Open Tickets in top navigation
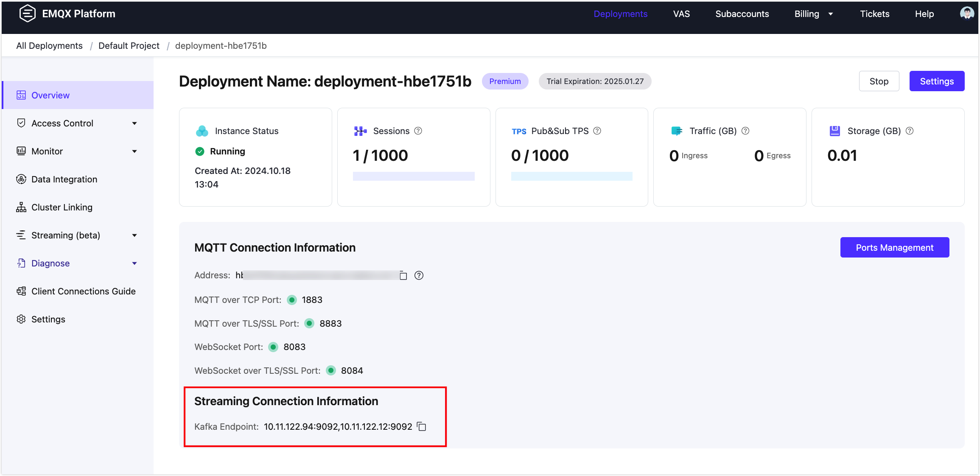Image resolution: width=980 pixels, height=476 pixels. (x=874, y=14)
